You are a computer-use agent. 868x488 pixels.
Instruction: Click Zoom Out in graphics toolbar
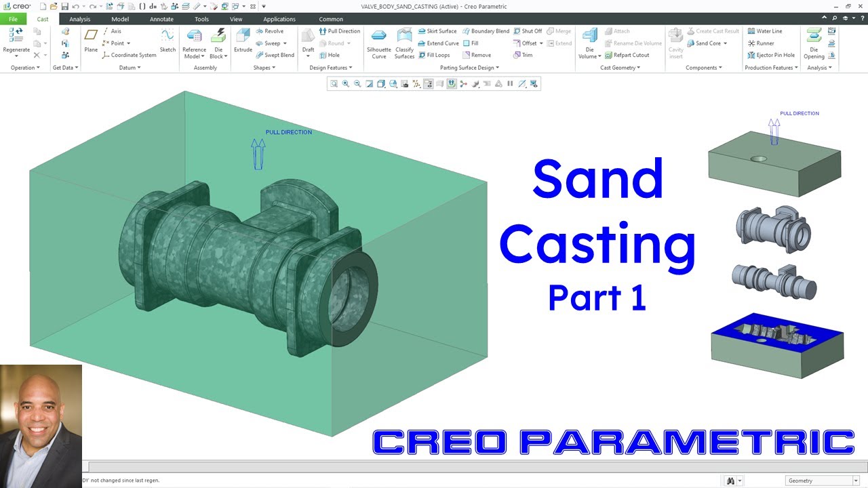(357, 84)
